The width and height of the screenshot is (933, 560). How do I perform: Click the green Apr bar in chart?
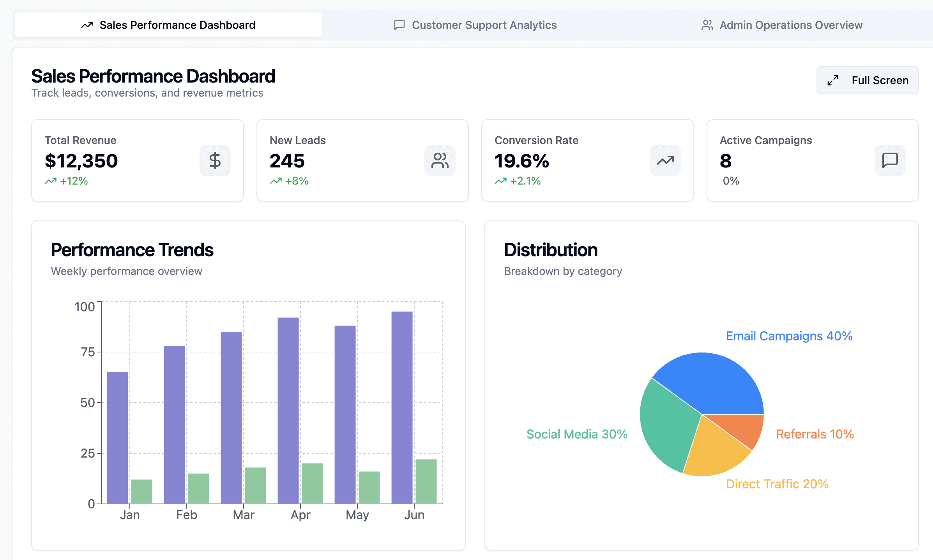pyautogui.click(x=312, y=483)
